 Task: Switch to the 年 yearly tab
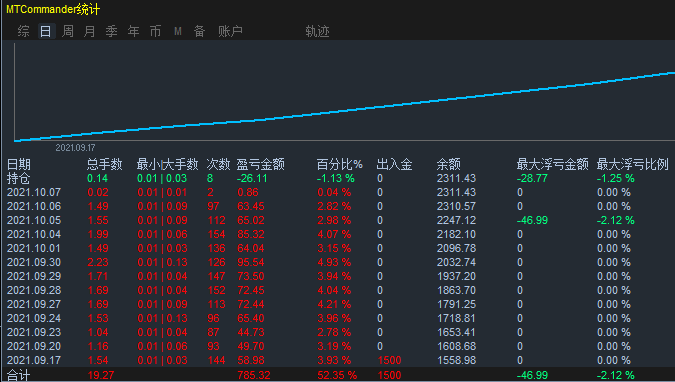coord(133,31)
